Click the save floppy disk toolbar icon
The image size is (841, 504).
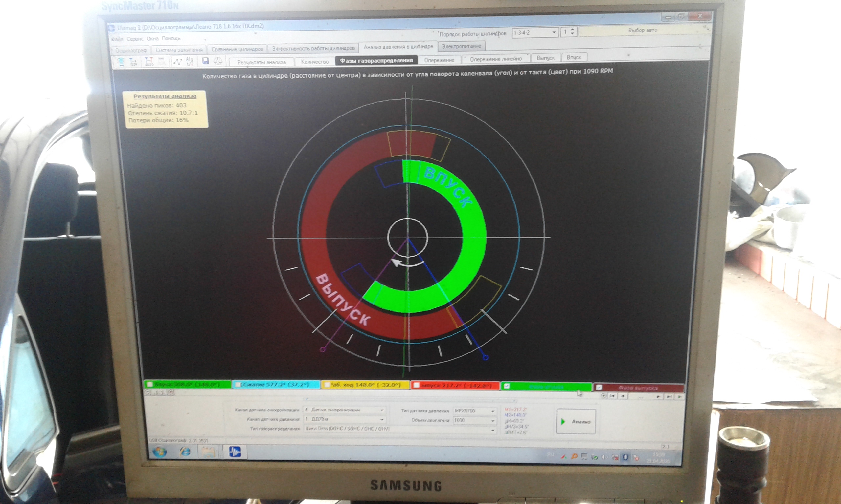tap(205, 61)
